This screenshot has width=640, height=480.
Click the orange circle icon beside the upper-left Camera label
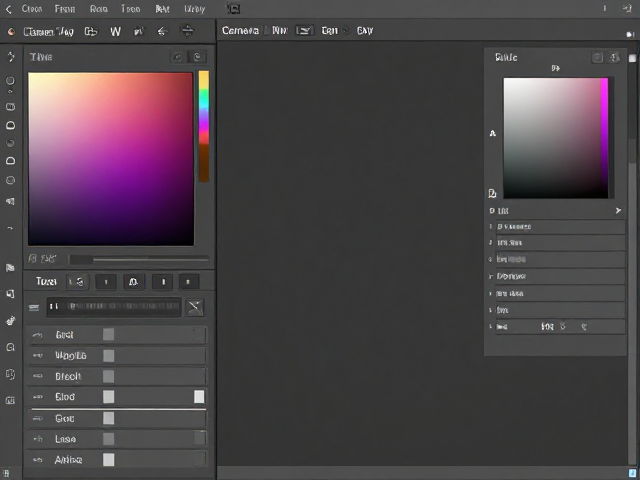(x=11, y=31)
